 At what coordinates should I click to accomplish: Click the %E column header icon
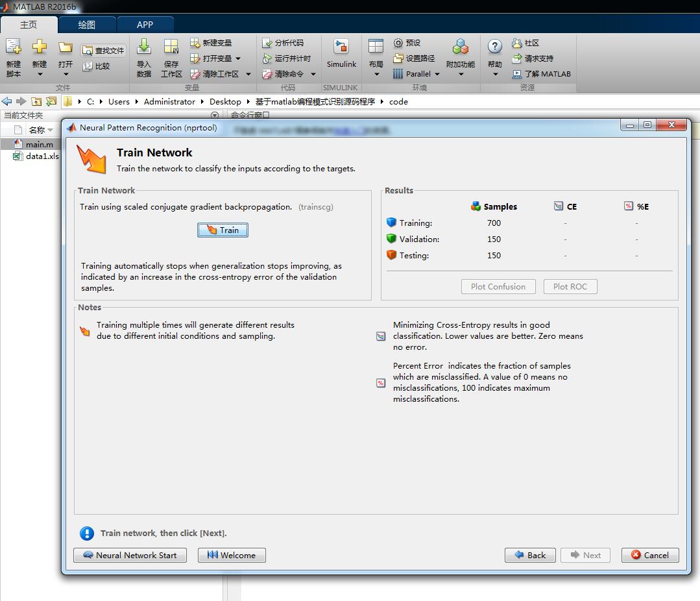click(x=629, y=206)
